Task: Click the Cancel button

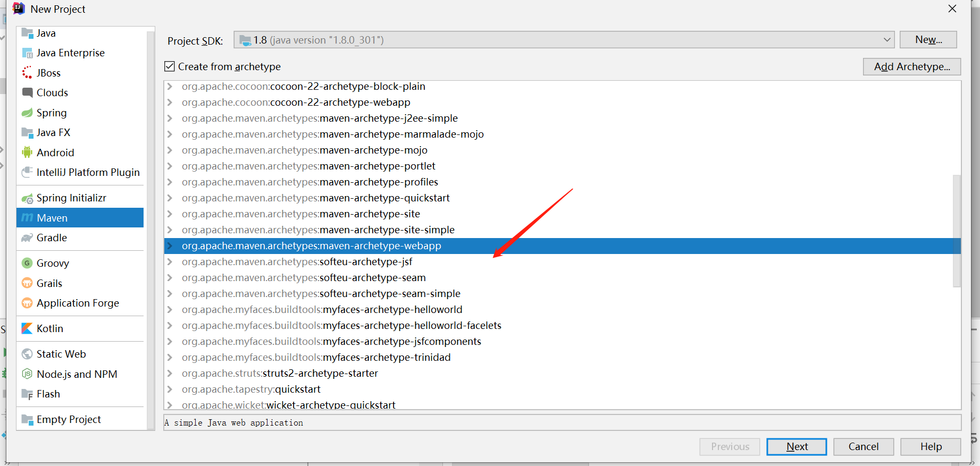Action: (864, 447)
